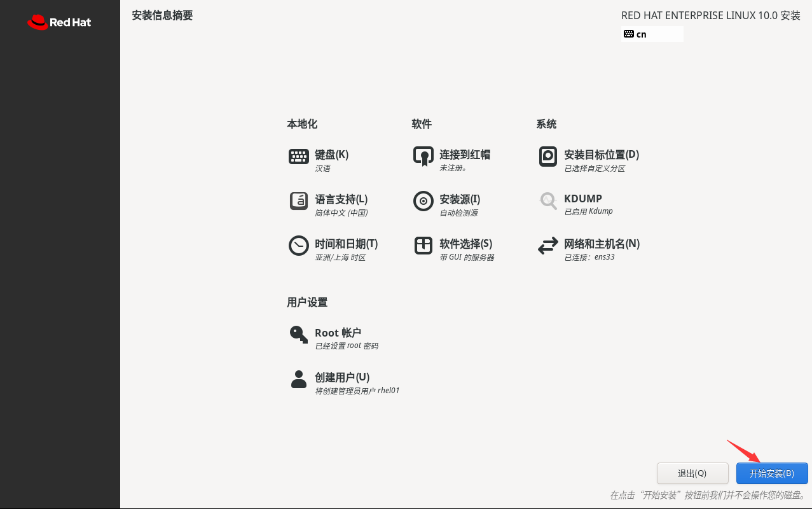Click the 简体中文 (中国) status text
This screenshot has height=509, width=812.
coord(341,213)
